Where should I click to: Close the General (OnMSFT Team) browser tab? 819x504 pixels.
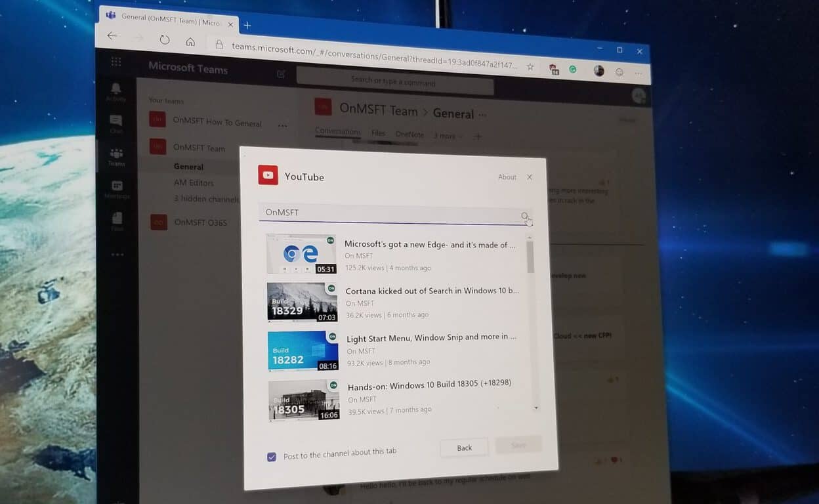(x=230, y=24)
